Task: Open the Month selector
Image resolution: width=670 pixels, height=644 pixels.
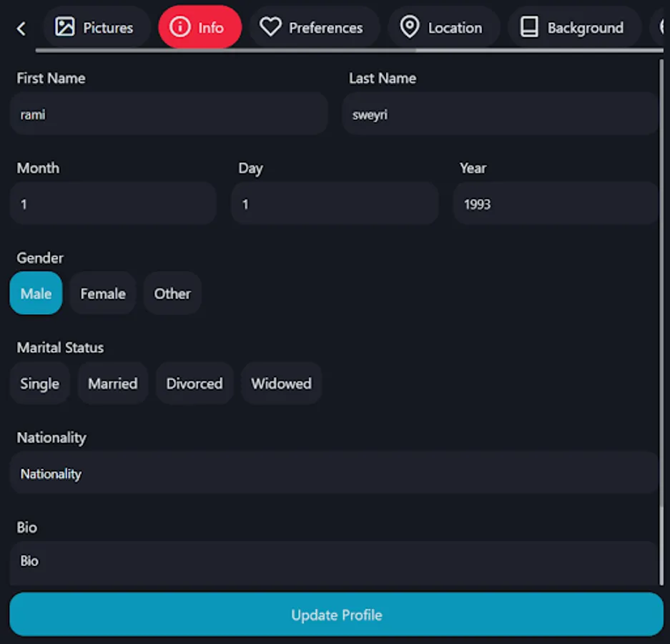Action: pos(112,203)
